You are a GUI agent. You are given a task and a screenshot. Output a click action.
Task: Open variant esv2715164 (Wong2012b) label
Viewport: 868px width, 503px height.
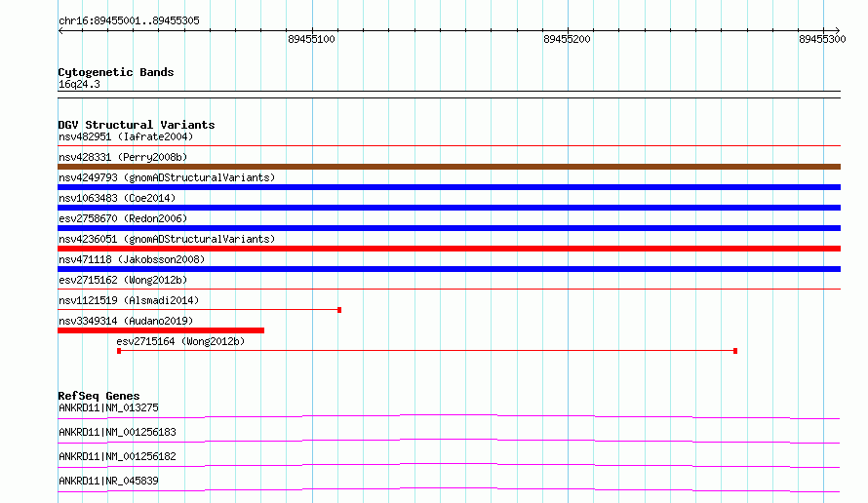coord(180,341)
